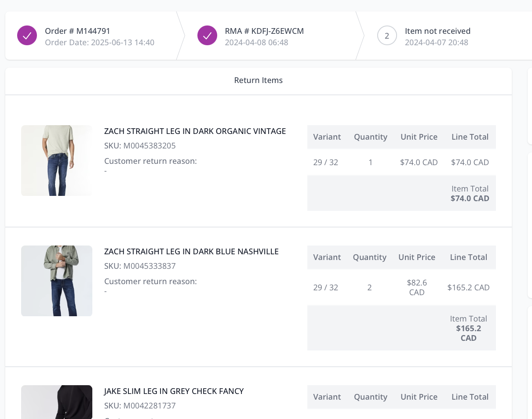Click SKU M0045383205 text
532x419 pixels.
pos(140,145)
